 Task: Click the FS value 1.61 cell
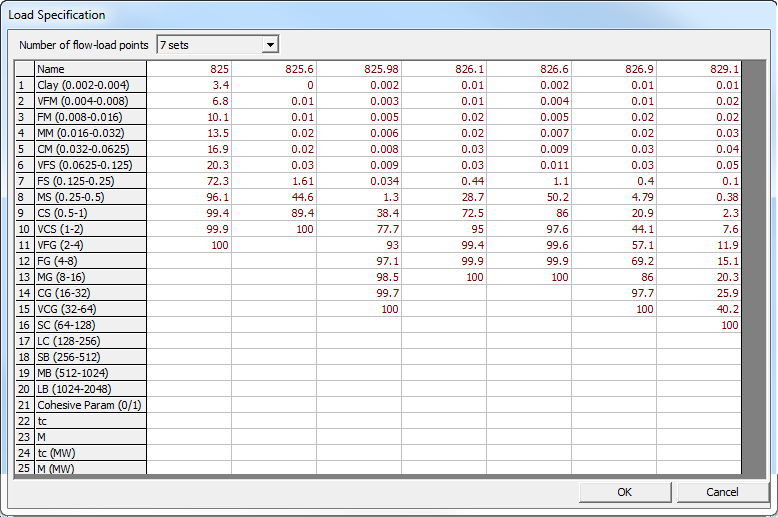(x=274, y=181)
